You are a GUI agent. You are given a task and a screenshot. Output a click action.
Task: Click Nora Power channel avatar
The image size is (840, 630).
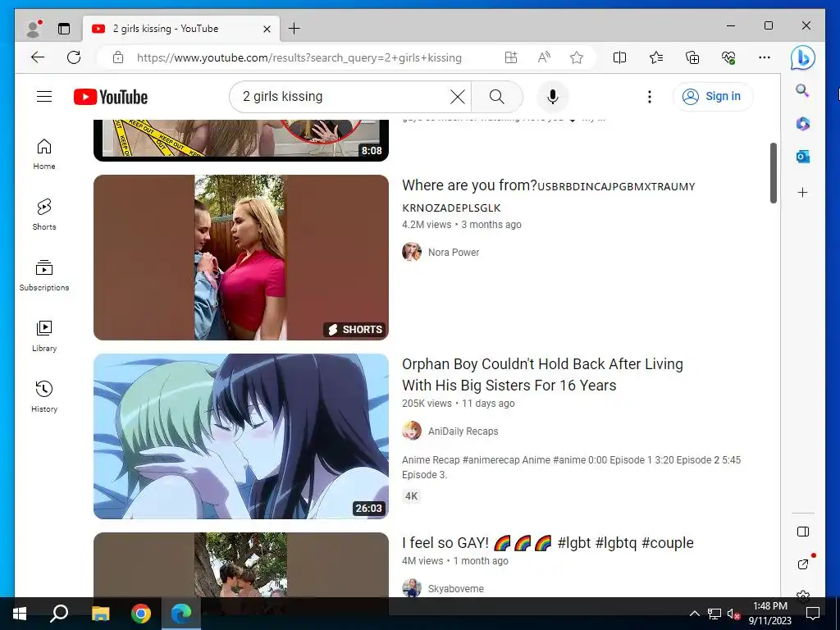412,252
